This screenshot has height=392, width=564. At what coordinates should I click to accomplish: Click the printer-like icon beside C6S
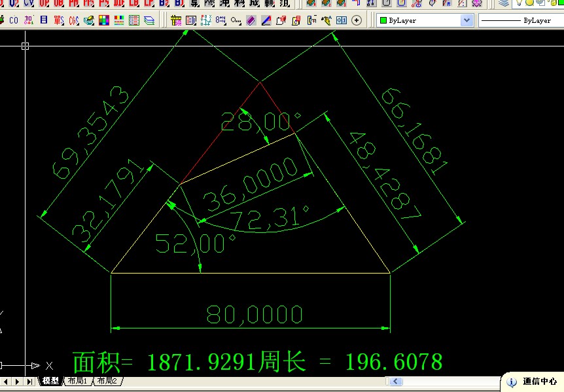click(89, 20)
